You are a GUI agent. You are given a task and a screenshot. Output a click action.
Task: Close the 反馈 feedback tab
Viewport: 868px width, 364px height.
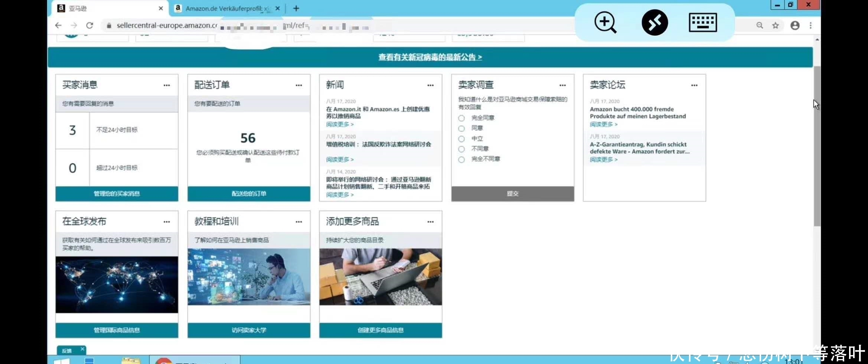tap(82, 349)
